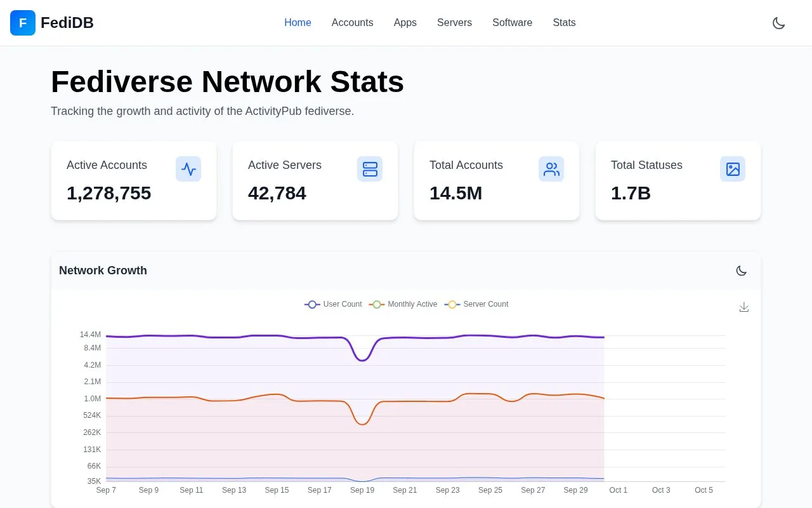Screen dimensions: 812x508
Task: Open the Accounts page
Action: (352, 23)
